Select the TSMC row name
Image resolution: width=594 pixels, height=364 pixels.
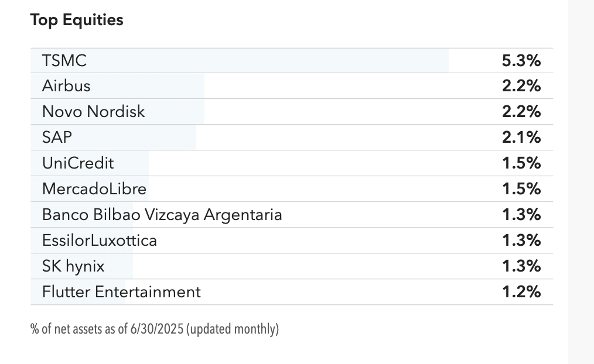(x=64, y=60)
